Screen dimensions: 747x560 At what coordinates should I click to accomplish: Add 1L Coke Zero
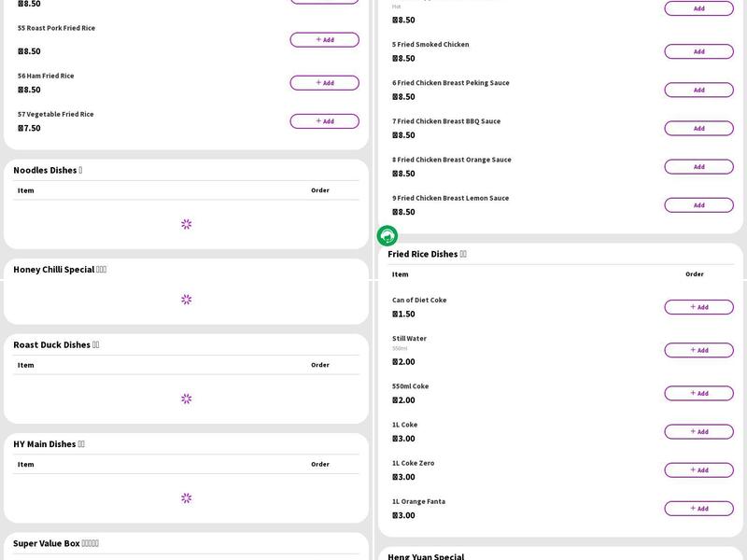click(x=698, y=469)
